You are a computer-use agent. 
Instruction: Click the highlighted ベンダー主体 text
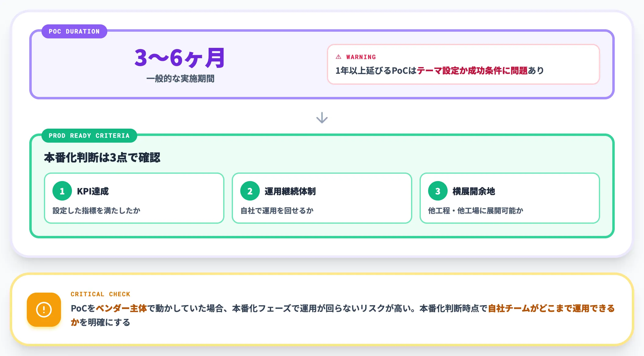coord(121,308)
